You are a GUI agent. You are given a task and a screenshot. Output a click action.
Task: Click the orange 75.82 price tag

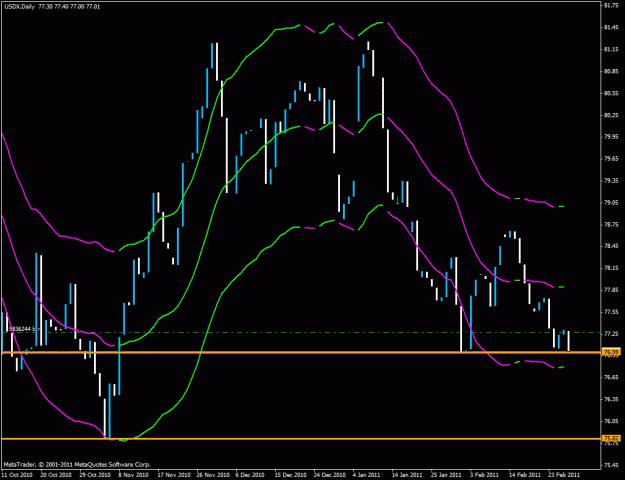point(611,439)
